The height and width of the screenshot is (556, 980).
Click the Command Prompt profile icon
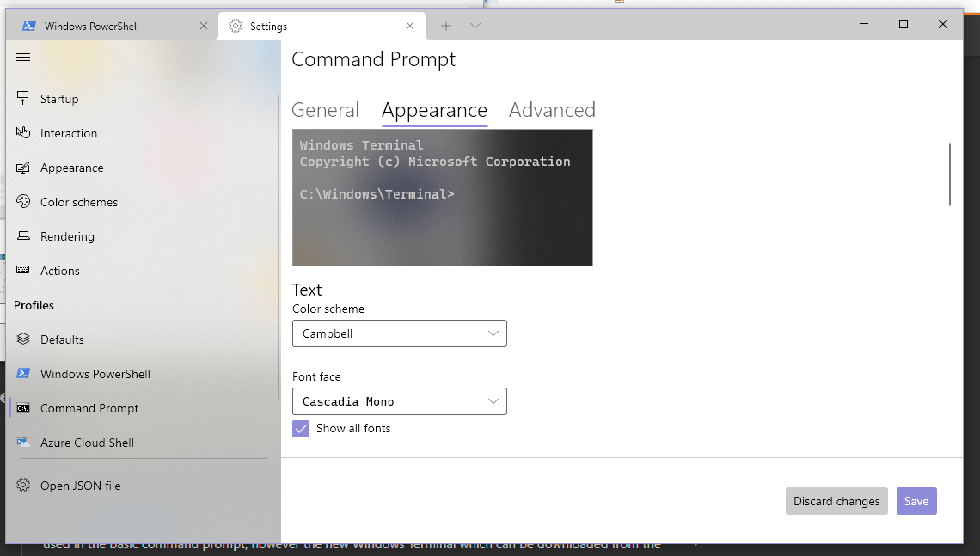tap(23, 408)
